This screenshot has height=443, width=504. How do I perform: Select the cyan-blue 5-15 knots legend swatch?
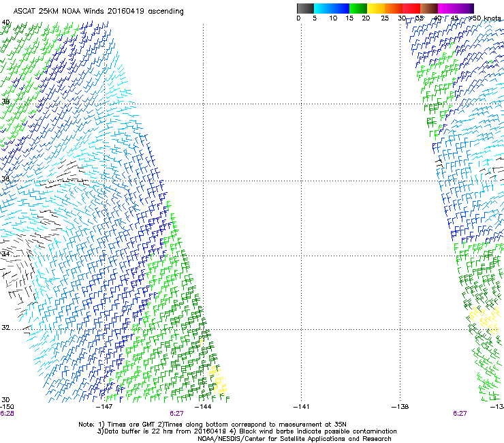coord(332,8)
